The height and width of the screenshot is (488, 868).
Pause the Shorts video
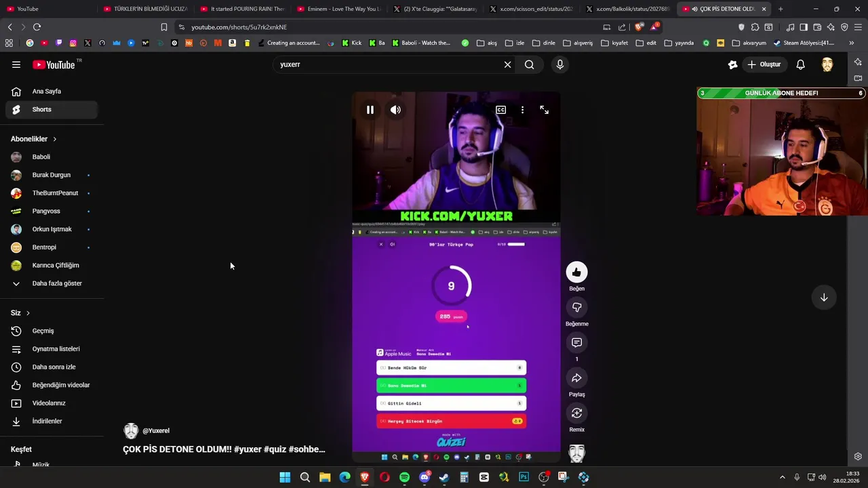370,110
